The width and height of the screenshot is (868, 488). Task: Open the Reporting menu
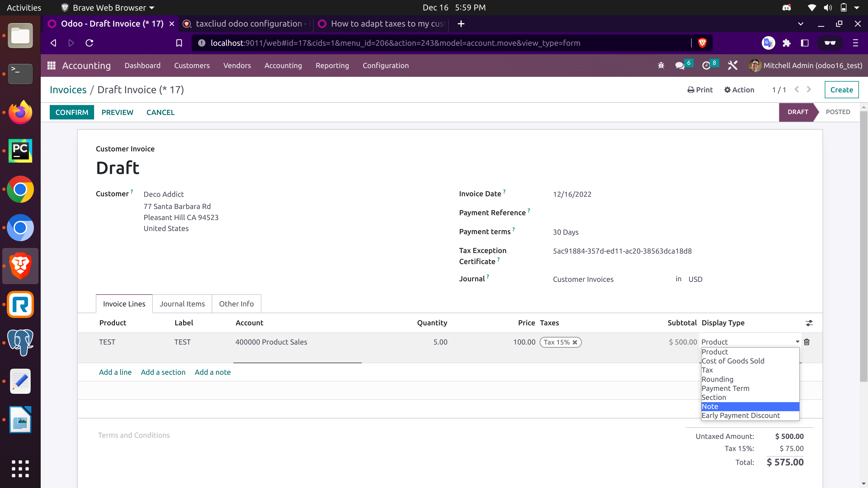332,65
